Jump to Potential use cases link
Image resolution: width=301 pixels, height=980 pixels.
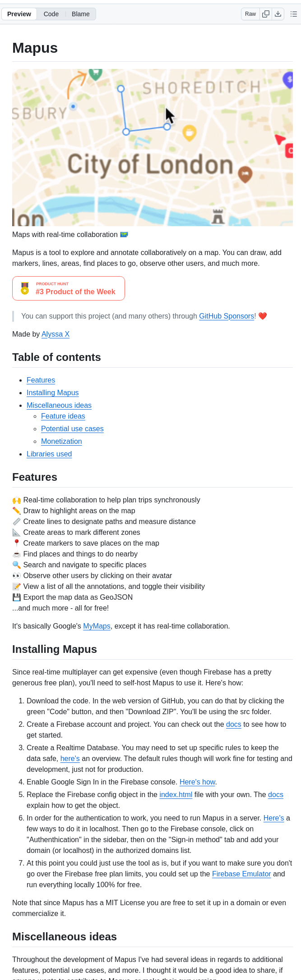(x=72, y=429)
